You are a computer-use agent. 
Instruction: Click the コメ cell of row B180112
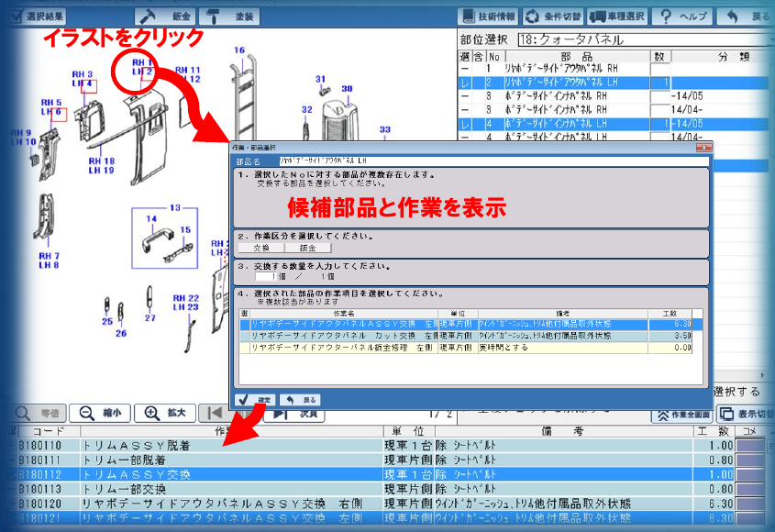(750, 474)
